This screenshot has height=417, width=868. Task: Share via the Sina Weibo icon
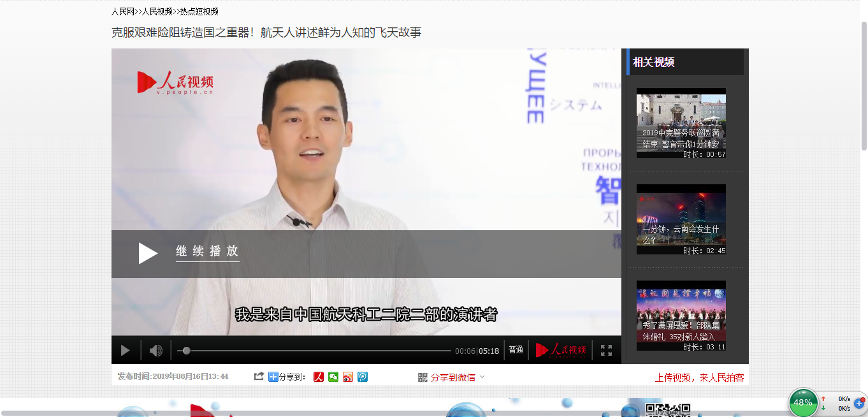348,377
